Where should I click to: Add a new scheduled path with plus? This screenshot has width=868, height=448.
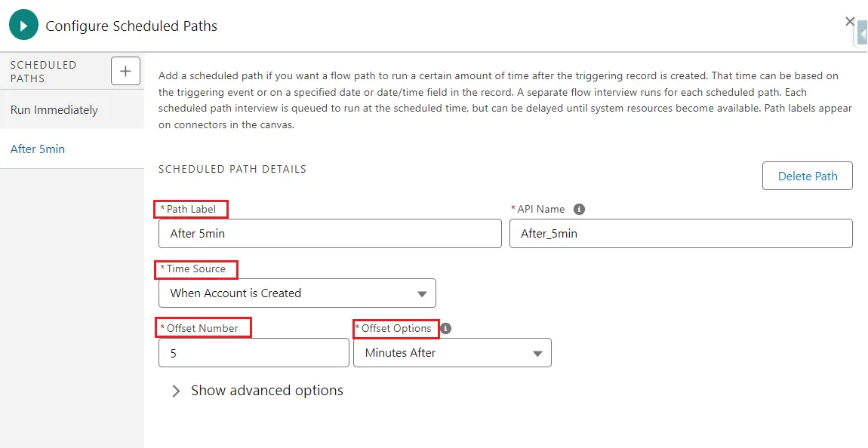(125, 71)
